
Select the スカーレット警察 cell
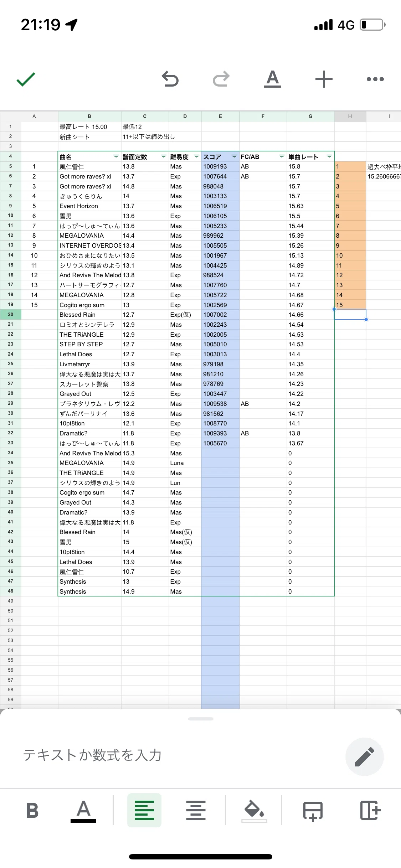89,384
